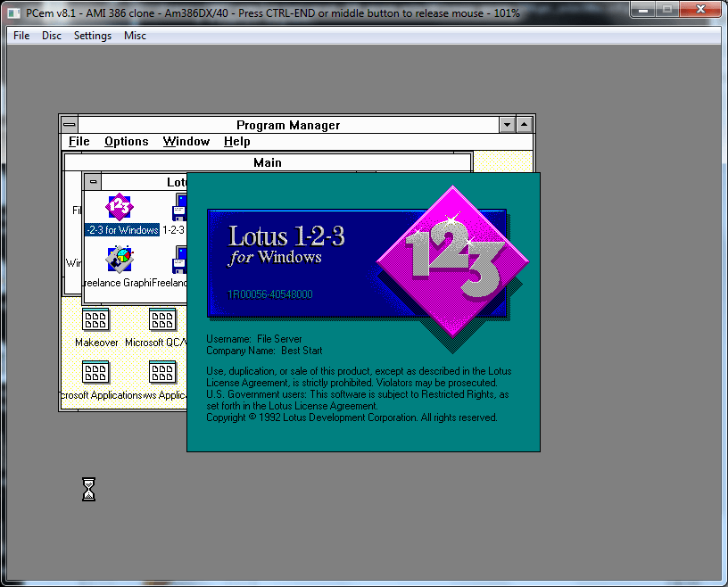Open Program Manager Window menu
Image resolution: width=728 pixels, height=587 pixels.
pos(186,141)
